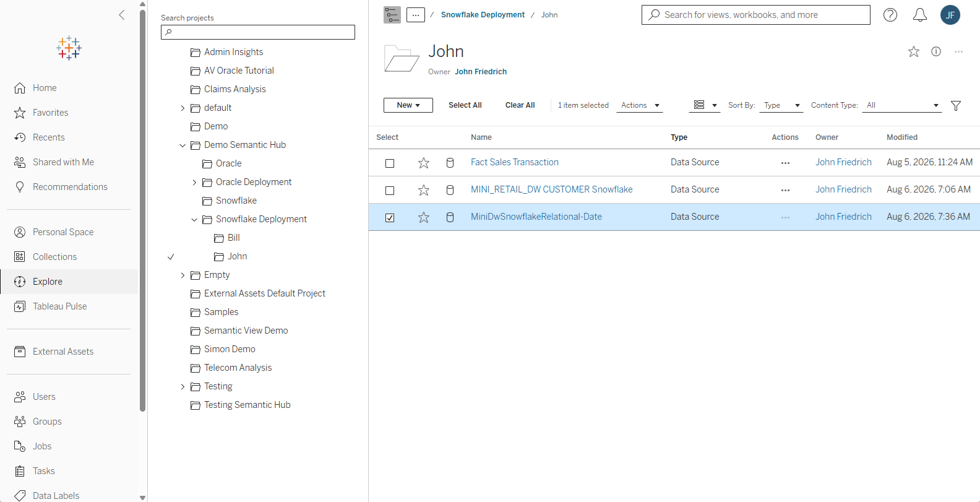Open the breadcrumb ellipsis menu
The height and width of the screenshot is (502, 980).
(416, 15)
